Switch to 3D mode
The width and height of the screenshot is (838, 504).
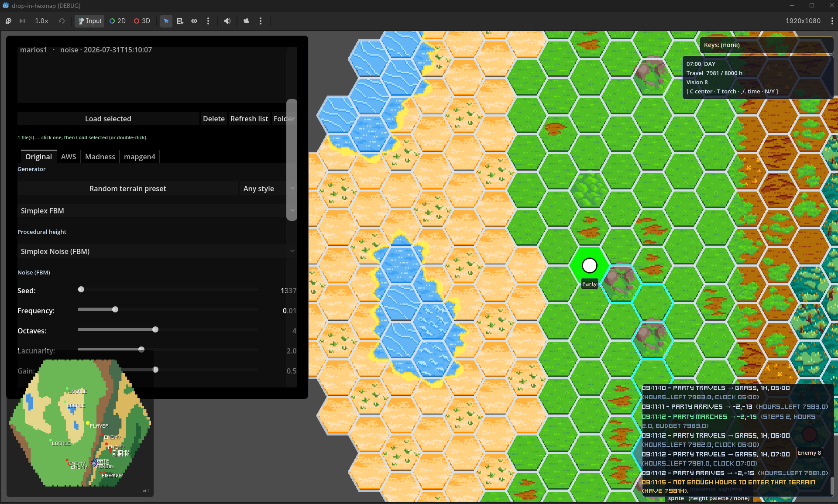pyautogui.click(x=142, y=21)
